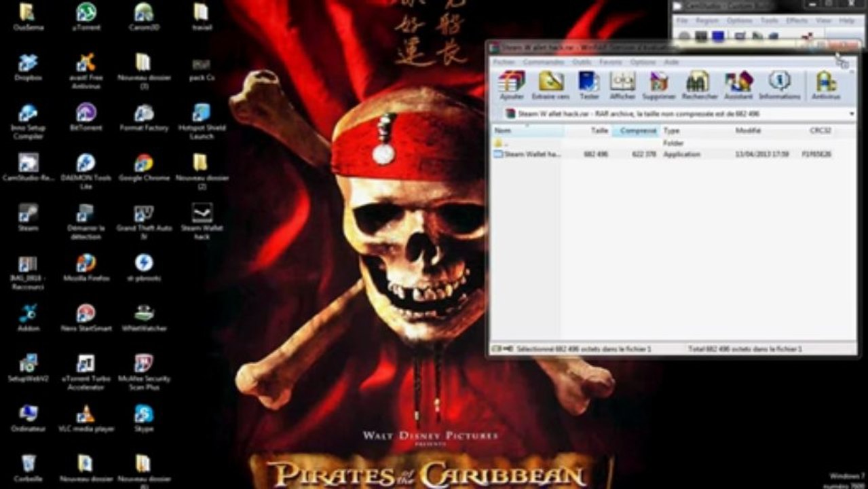Image resolution: width=868 pixels, height=489 pixels.
Task: Select the avast! Free Antivirus desktop icon
Action: pos(86,71)
